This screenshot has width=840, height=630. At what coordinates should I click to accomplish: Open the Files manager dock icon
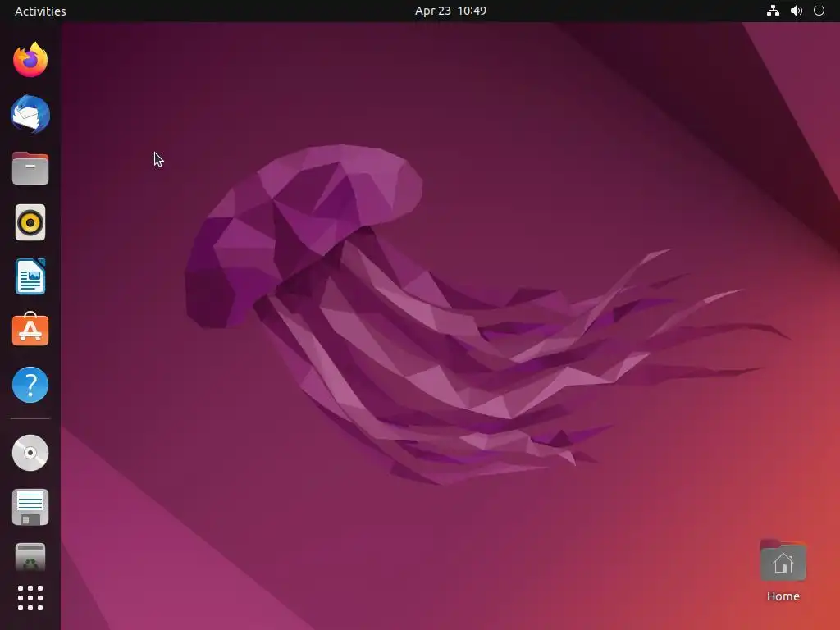point(30,168)
